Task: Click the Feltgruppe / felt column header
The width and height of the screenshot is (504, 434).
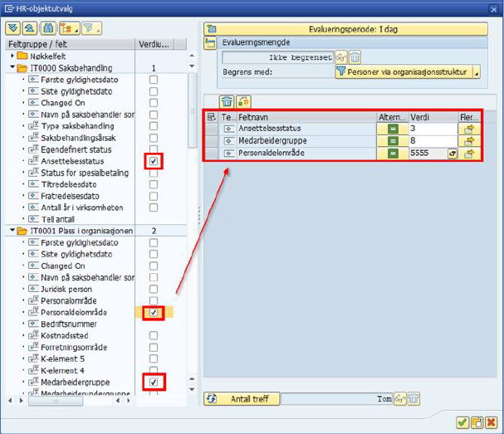Action: (x=70, y=44)
